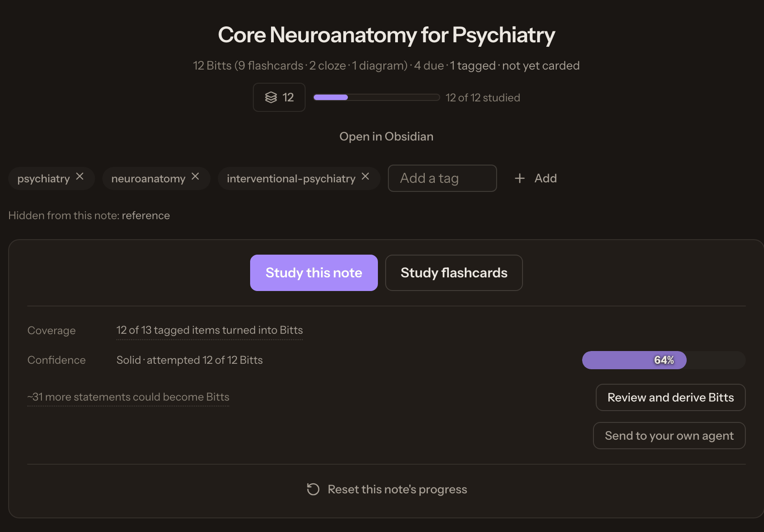764x532 pixels.
Task: Click the hidden reference tag text
Action: [x=146, y=216]
